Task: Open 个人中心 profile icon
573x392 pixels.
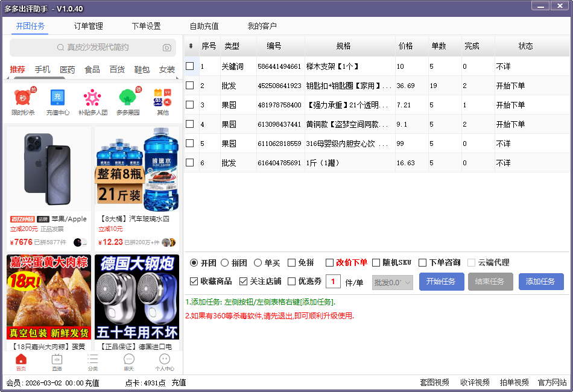Action: [164, 361]
